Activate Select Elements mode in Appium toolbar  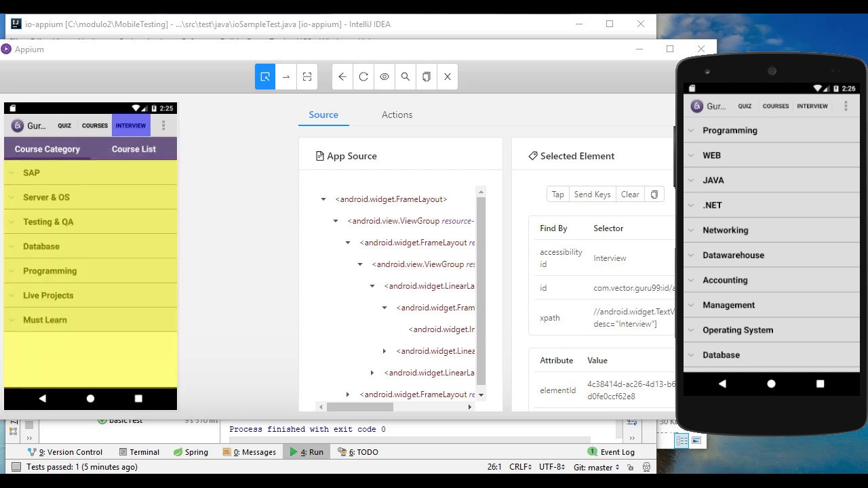[265, 77]
